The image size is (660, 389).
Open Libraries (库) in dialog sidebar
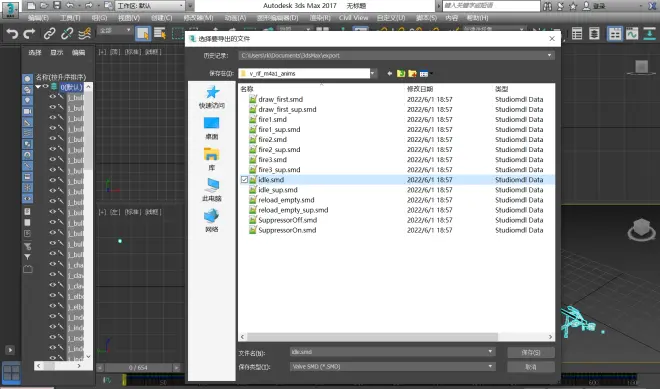212,159
